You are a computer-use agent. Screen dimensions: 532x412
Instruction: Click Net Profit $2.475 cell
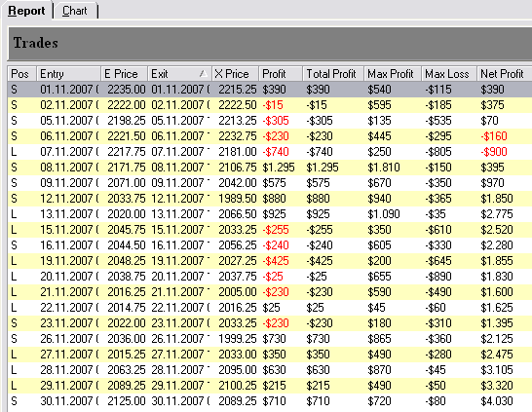point(497,355)
